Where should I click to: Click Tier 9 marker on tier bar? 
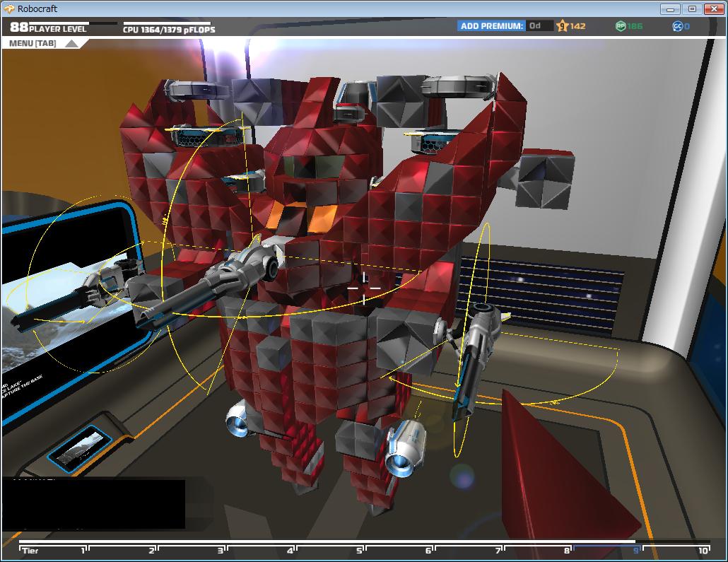tap(636, 551)
